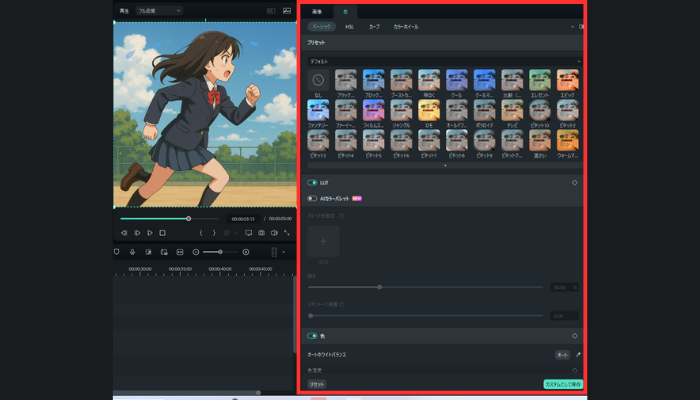
Task: Click the image display icon above the preview
Action: pyautogui.click(x=287, y=11)
